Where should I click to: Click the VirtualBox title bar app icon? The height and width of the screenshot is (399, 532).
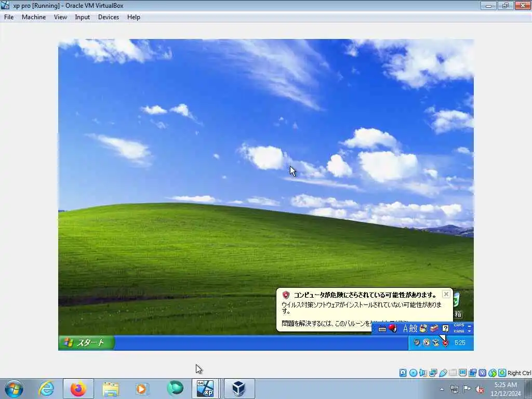tap(5, 5)
